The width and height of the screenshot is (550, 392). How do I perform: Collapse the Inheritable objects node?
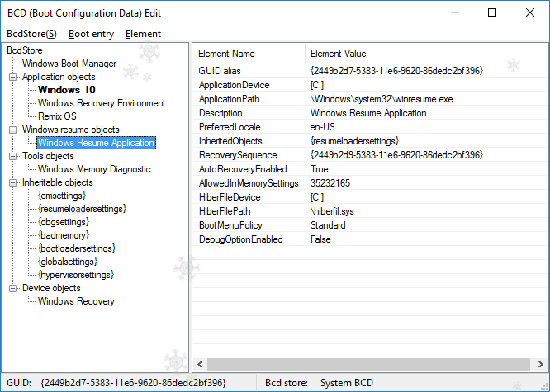12,182
